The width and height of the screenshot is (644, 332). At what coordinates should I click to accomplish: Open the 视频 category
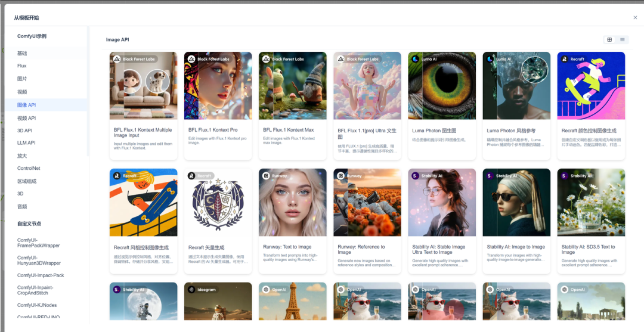coord(46,92)
